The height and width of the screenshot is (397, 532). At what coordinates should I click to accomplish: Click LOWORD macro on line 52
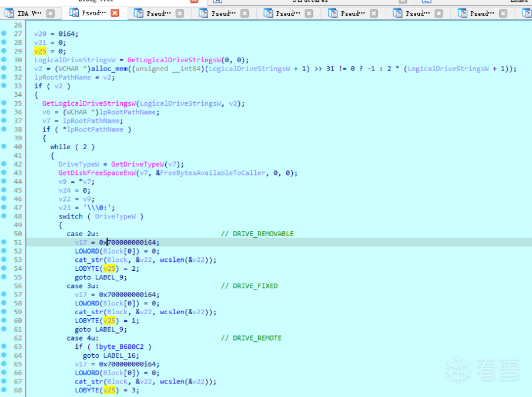pos(87,251)
